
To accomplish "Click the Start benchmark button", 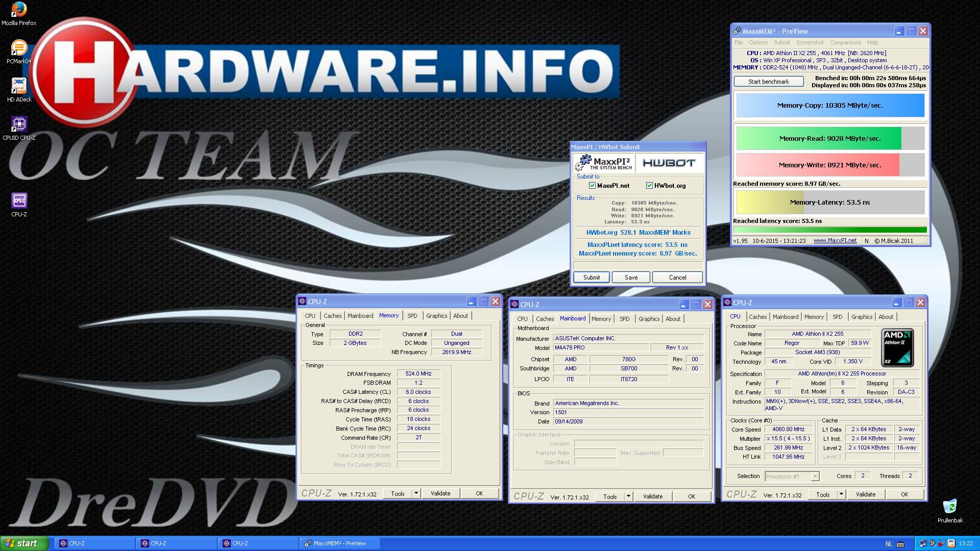I will pyautogui.click(x=769, y=82).
